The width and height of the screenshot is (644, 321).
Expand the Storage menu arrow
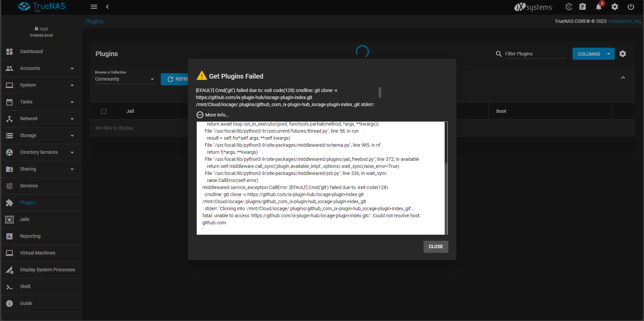pos(72,136)
